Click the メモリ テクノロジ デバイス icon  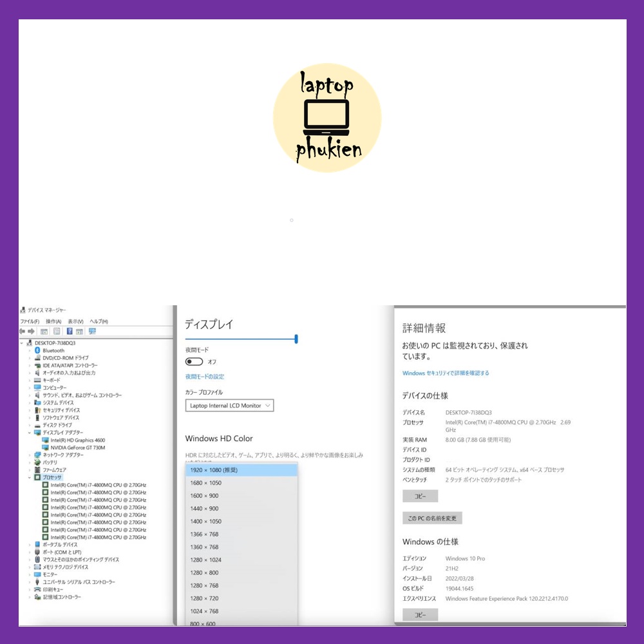37,567
